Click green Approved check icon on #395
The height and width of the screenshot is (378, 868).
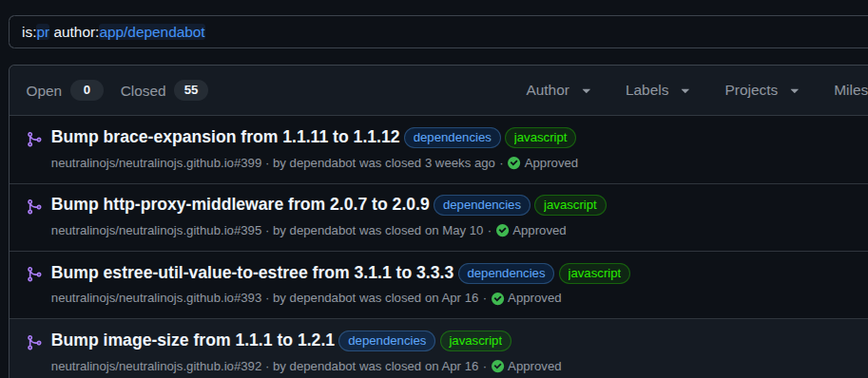point(502,231)
